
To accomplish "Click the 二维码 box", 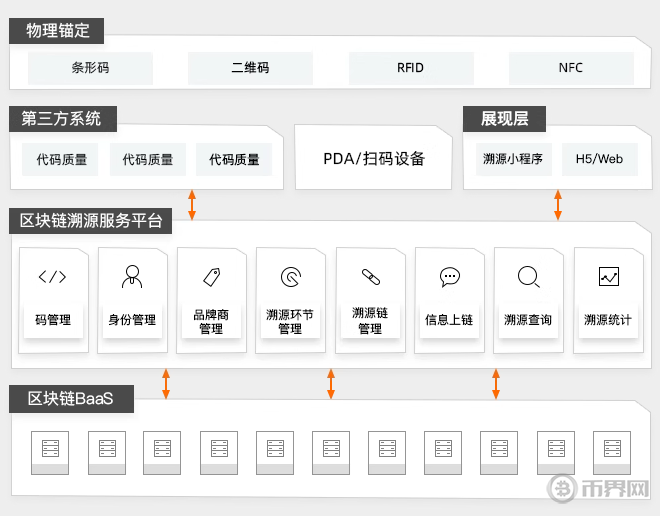I will pos(250,68).
